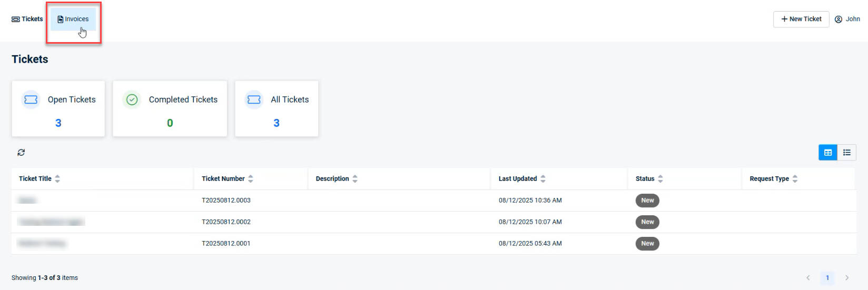Switch to grid table view
The width and height of the screenshot is (868, 290).
pos(827,153)
